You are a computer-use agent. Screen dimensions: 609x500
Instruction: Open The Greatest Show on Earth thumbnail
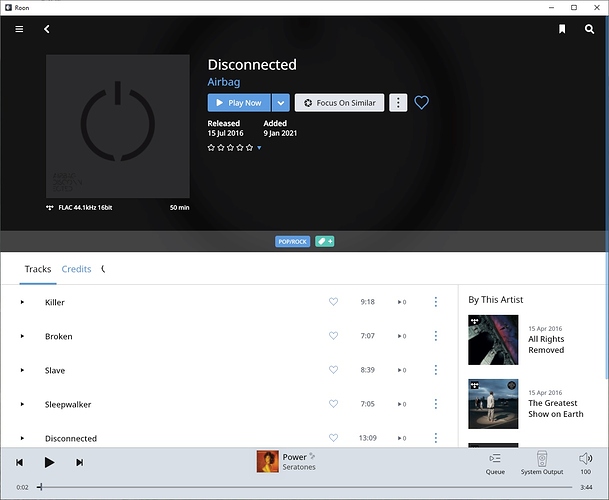[x=493, y=404]
